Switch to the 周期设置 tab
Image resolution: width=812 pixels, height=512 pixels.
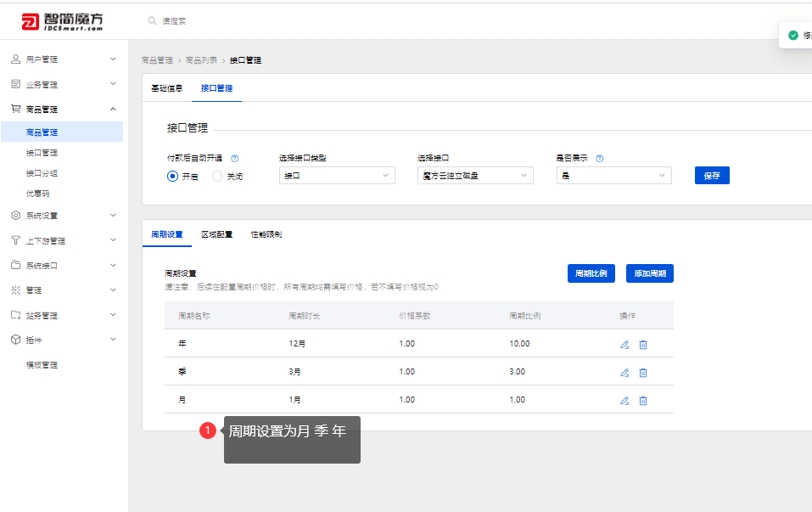click(x=167, y=234)
